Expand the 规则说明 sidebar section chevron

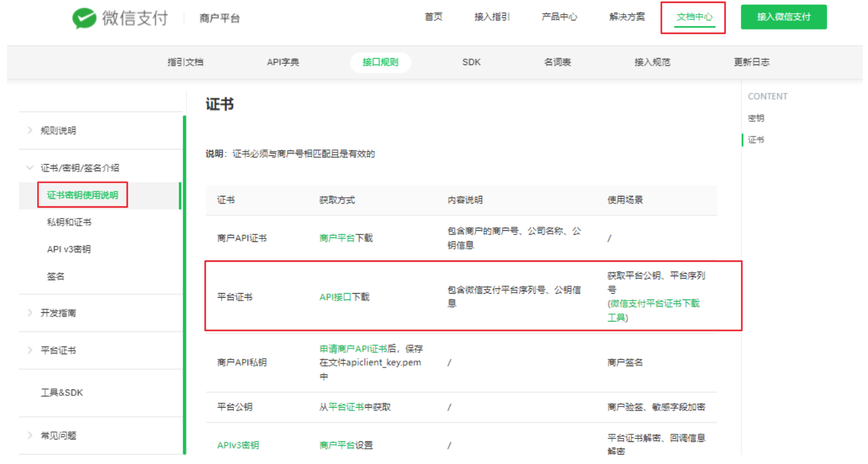(x=30, y=130)
